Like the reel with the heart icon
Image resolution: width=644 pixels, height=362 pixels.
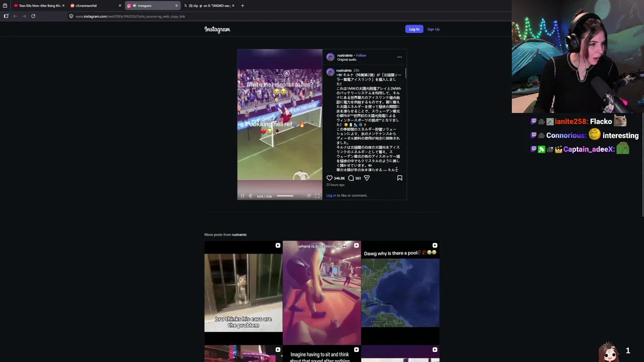click(x=330, y=178)
